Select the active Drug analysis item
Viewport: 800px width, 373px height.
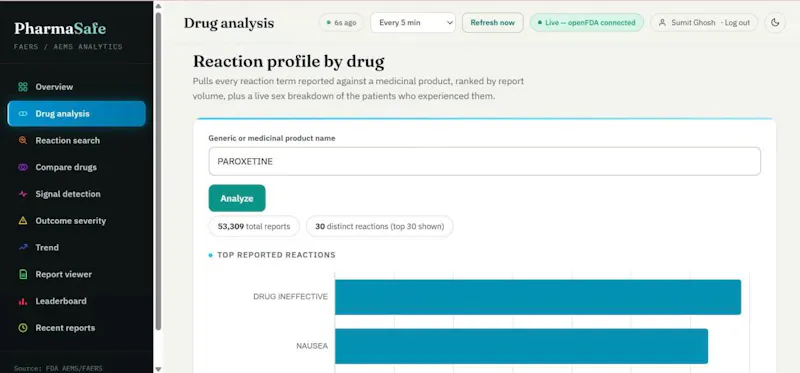coord(77,114)
